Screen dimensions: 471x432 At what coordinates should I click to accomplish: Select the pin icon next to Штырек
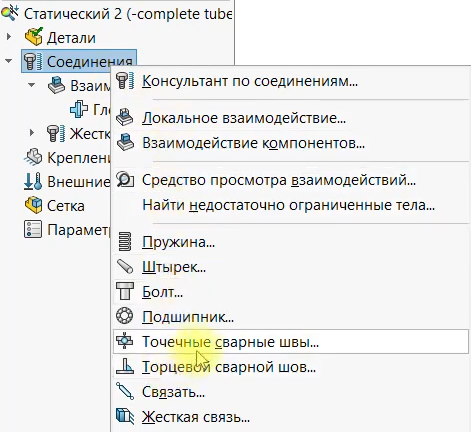click(125, 267)
